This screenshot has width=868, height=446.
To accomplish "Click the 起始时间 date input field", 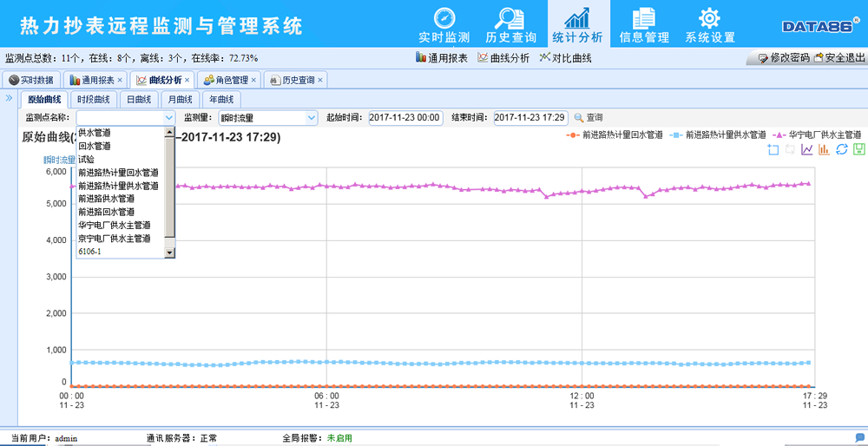I will 405,117.
